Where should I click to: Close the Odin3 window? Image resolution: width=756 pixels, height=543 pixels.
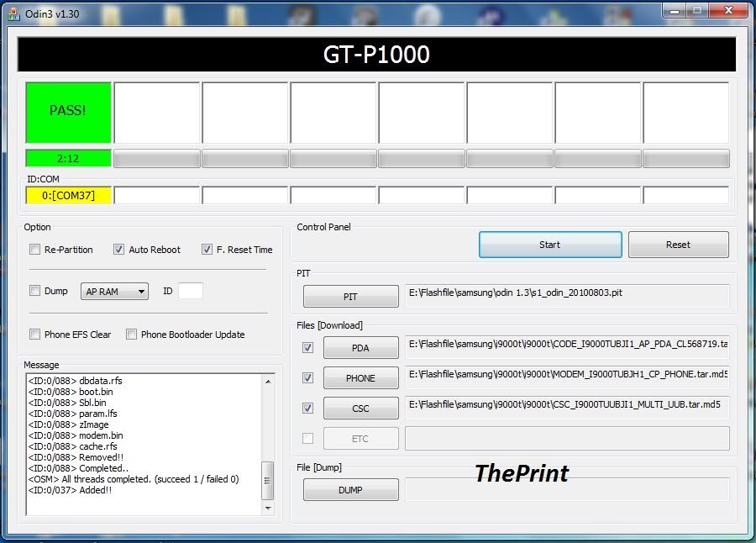point(729,11)
